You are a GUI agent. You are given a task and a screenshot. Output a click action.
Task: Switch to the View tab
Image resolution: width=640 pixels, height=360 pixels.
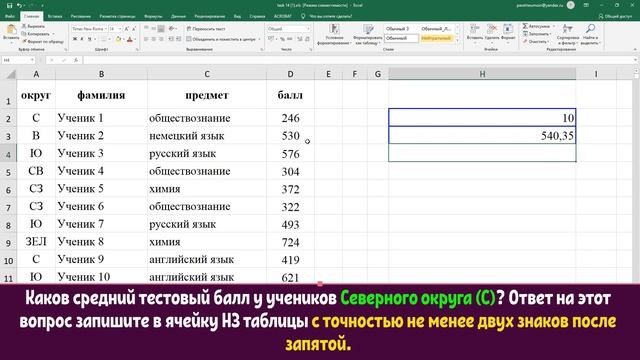(x=237, y=16)
